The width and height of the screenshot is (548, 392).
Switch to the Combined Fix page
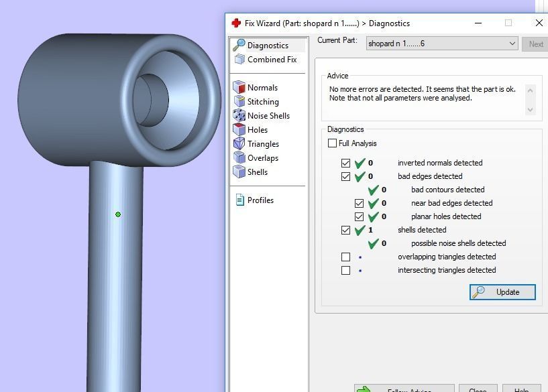pyautogui.click(x=272, y=60)
